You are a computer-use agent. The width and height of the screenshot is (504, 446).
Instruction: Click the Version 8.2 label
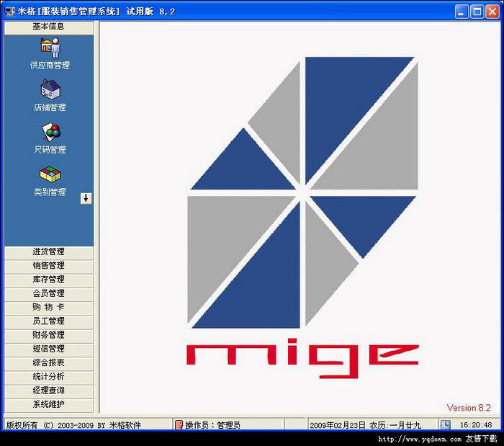pyautogui.click(x=469, y=408)
